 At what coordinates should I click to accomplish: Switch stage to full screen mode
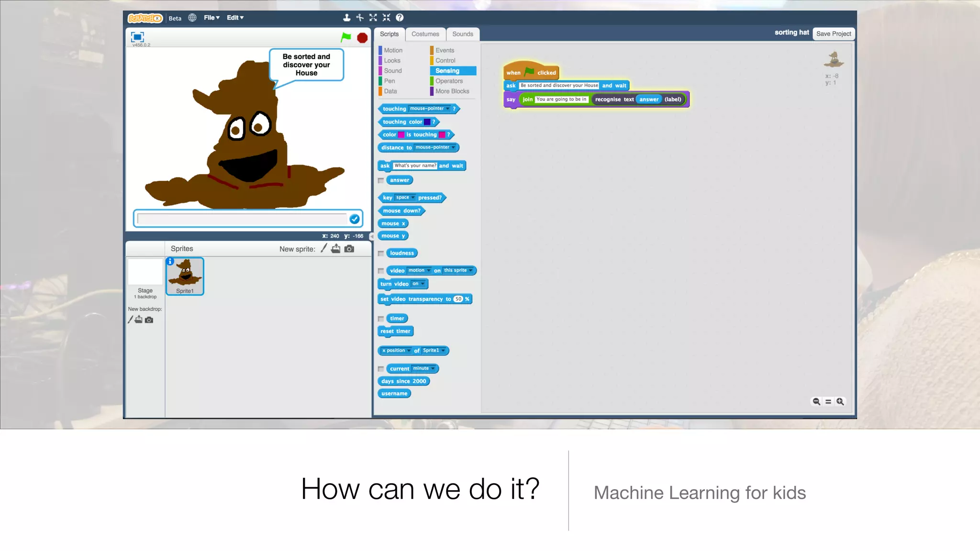137,37
